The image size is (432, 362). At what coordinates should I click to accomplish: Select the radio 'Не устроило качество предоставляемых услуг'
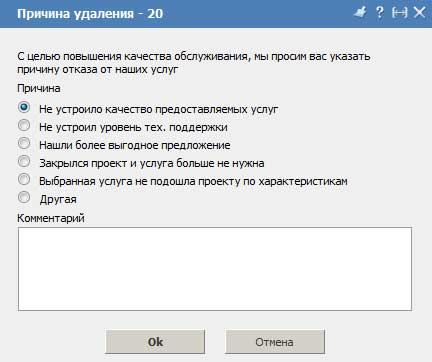[x=24, y=107]
